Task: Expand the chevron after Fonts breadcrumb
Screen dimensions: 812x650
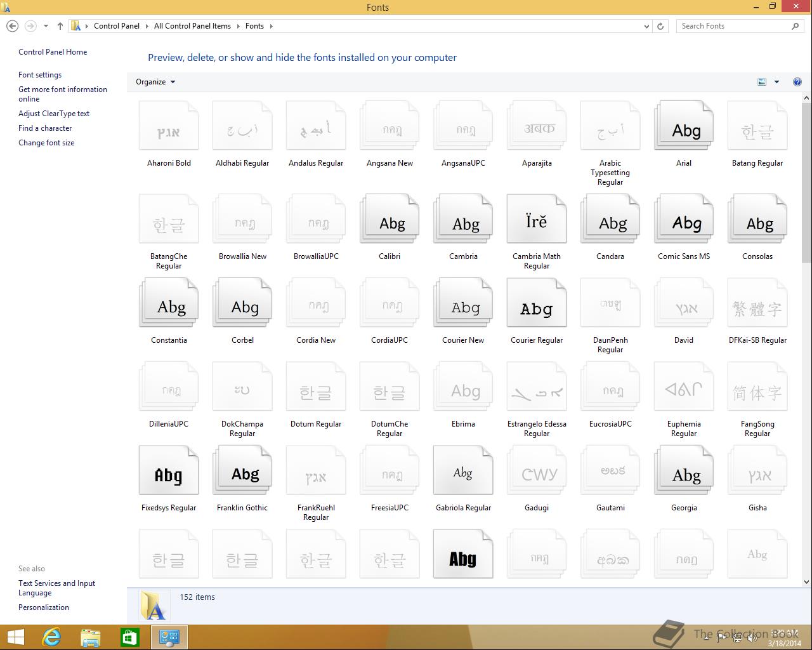Action: (271, 26)
